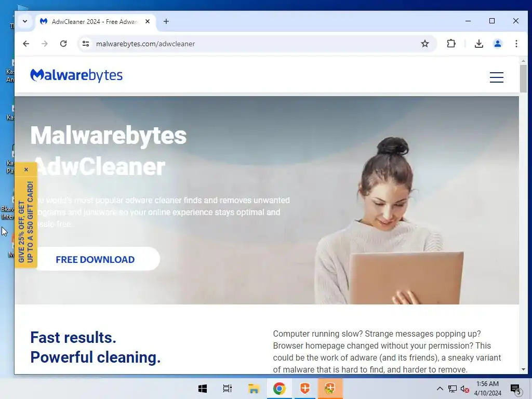
Task: Open a new browser tab
Action: [x=166, y=21]
